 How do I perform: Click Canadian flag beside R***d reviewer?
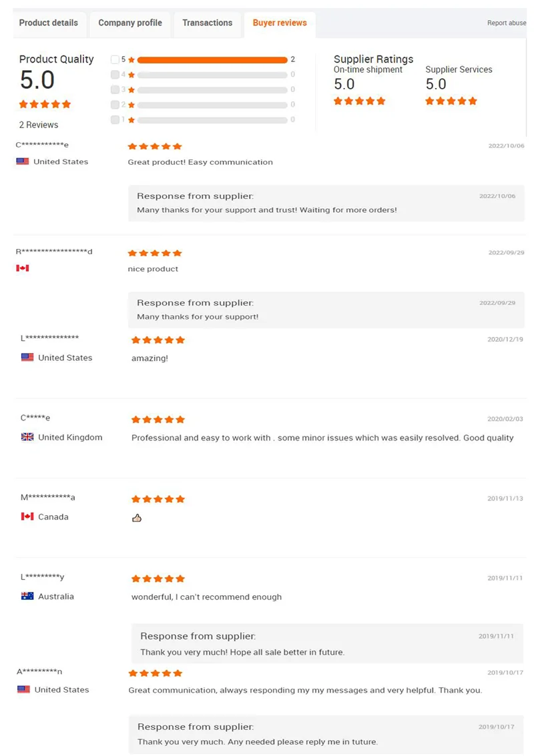(x=23, y=268)
